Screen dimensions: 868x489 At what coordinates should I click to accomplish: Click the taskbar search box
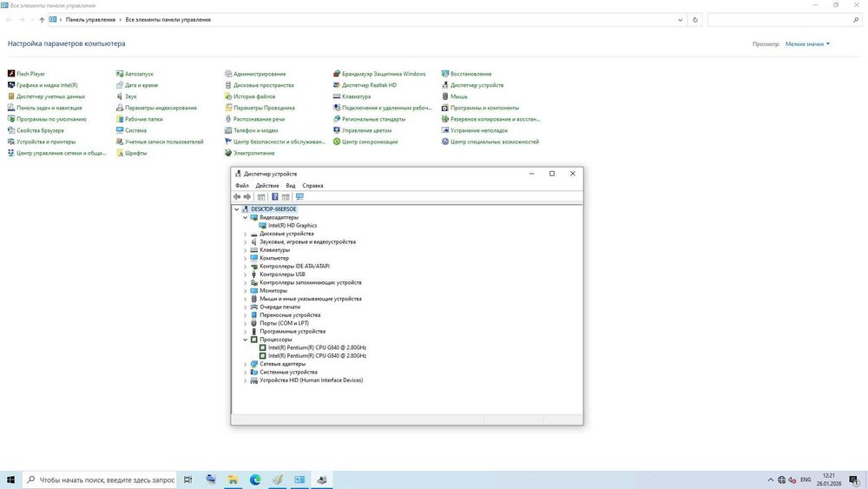click(x=100, y=479)
